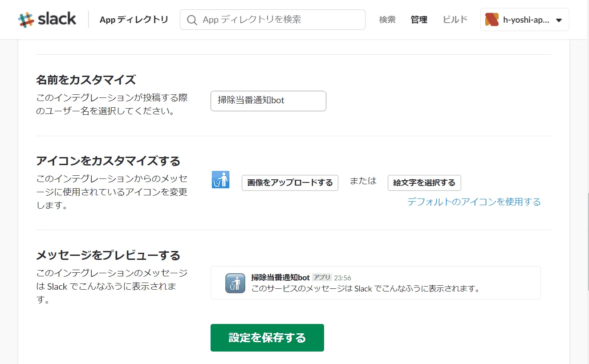Open the workspace dropdown arrow
Screen dimensions: 589x364
(558, 20)
